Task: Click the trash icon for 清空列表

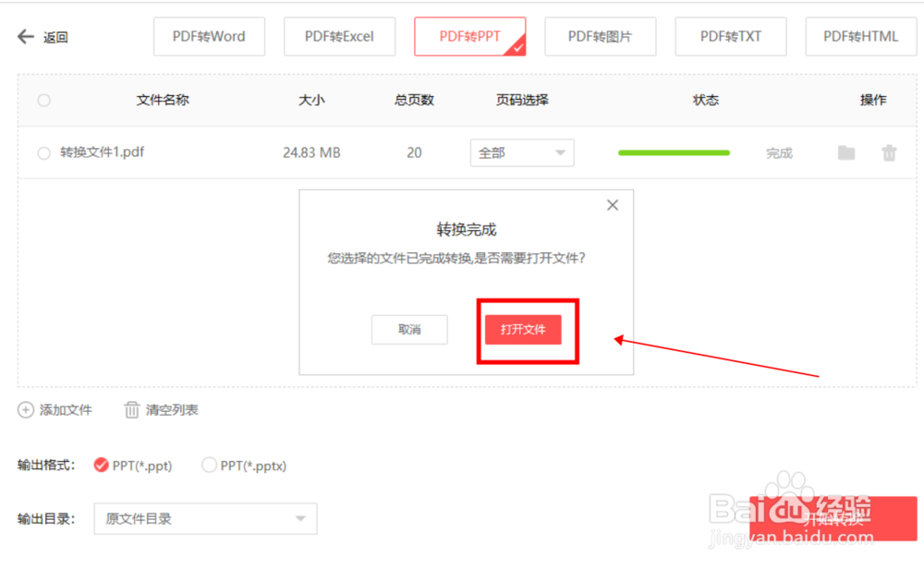Action: pyautogui.click(x=131, y=410)
